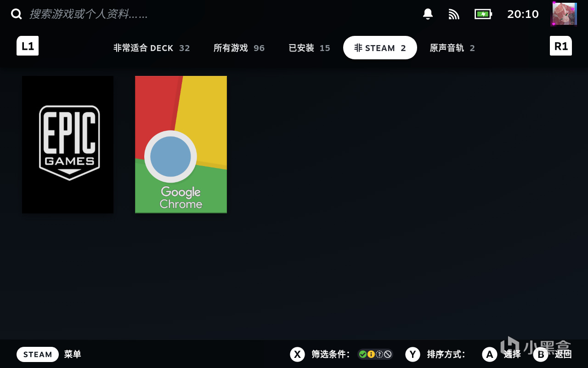Open the notifications bell
The height and width of the screenshot is (368, 588).
tap(428, 14)
